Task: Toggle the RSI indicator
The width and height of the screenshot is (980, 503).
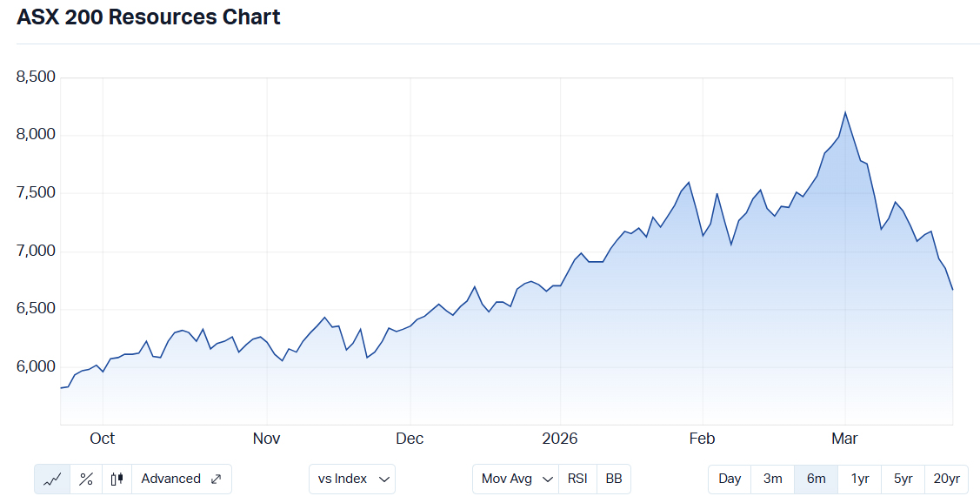Action: (577, 479)
